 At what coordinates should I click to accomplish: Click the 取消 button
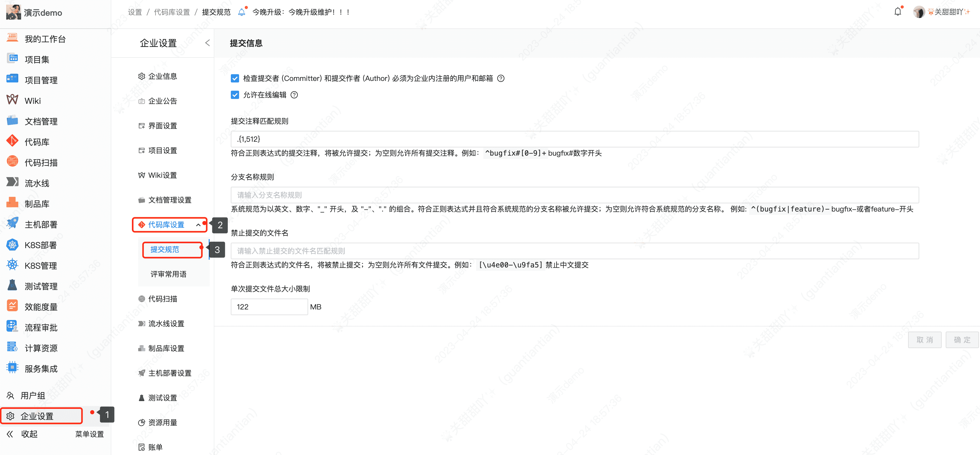point(924,339)
